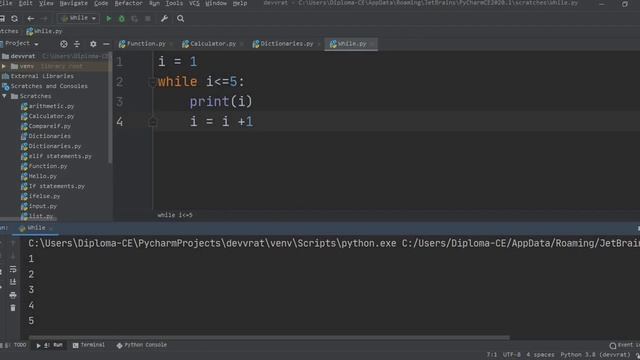Open the VCS menu
Screen dimensions: 640x360
tap(194, 3)
